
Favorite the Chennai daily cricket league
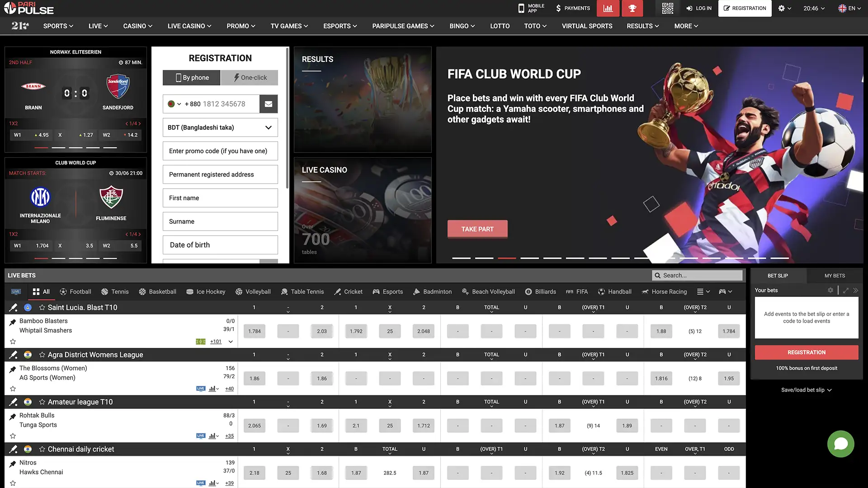(42, 449)
